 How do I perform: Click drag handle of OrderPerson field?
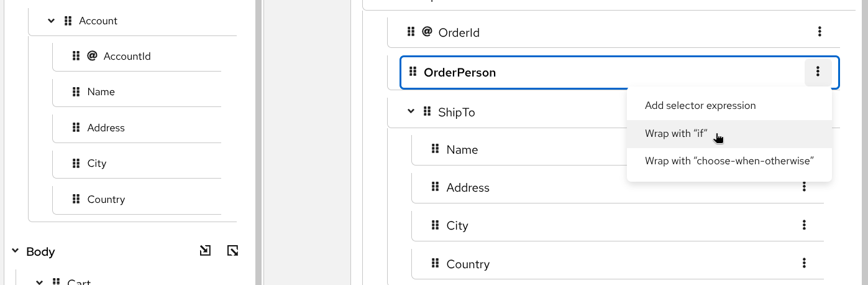[413, 72]
